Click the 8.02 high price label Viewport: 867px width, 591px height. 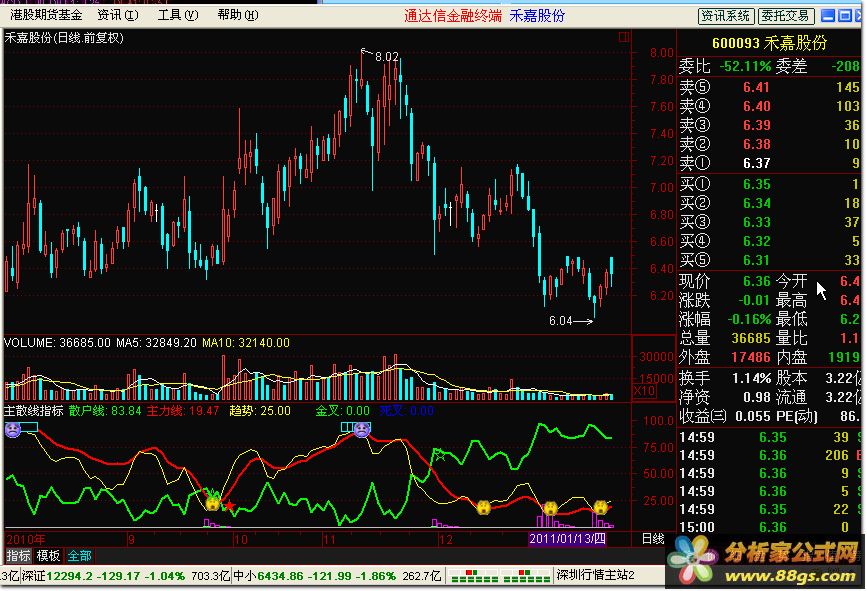point(387,56)
